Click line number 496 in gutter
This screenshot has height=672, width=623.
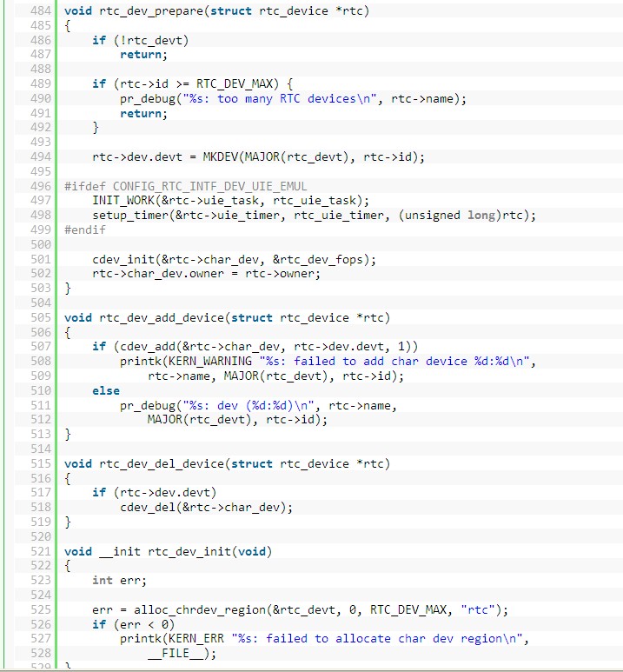click(x=41, y=186)
